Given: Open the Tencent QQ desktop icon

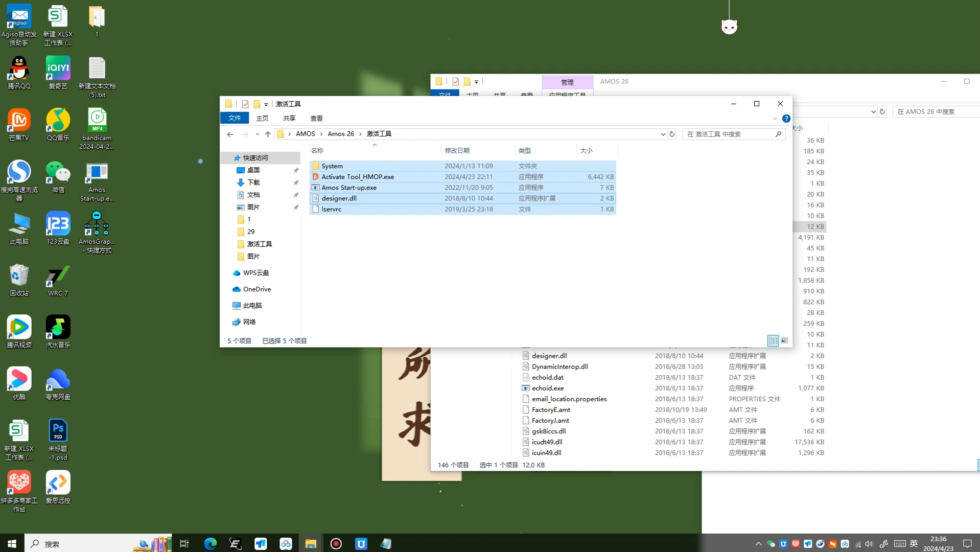Looking at the screenshot, I should [x=19, y=73].
